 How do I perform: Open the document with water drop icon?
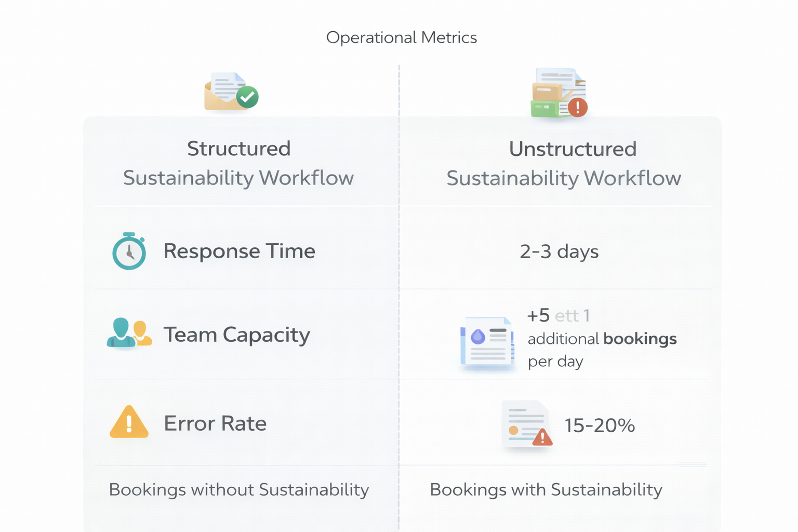click(486, 340)
